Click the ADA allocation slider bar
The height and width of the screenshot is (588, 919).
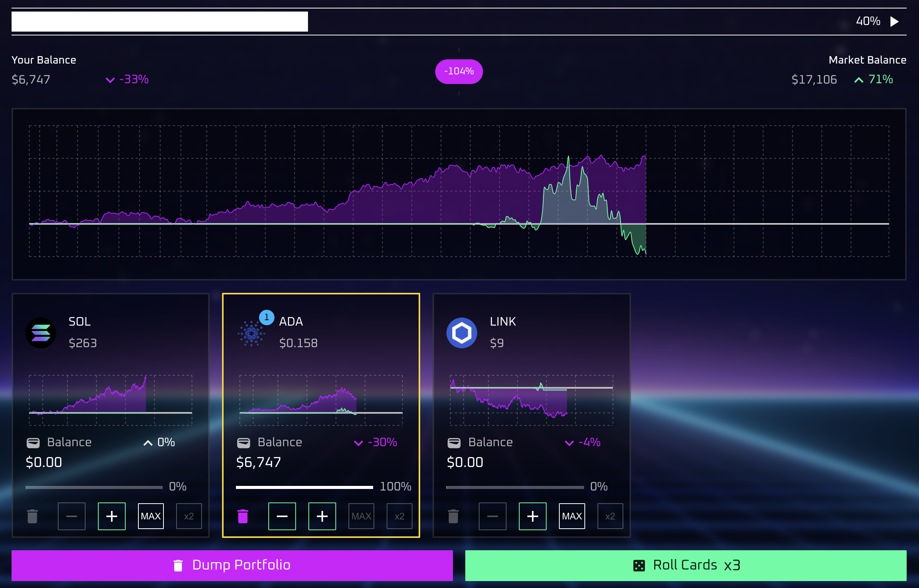pyautogui.click(x=305, y=487)
